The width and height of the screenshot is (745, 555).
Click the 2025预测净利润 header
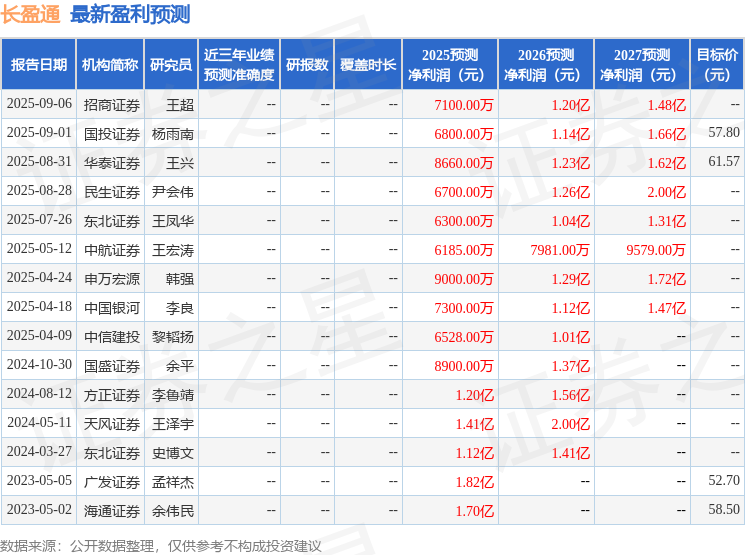(x=450, y=65)
